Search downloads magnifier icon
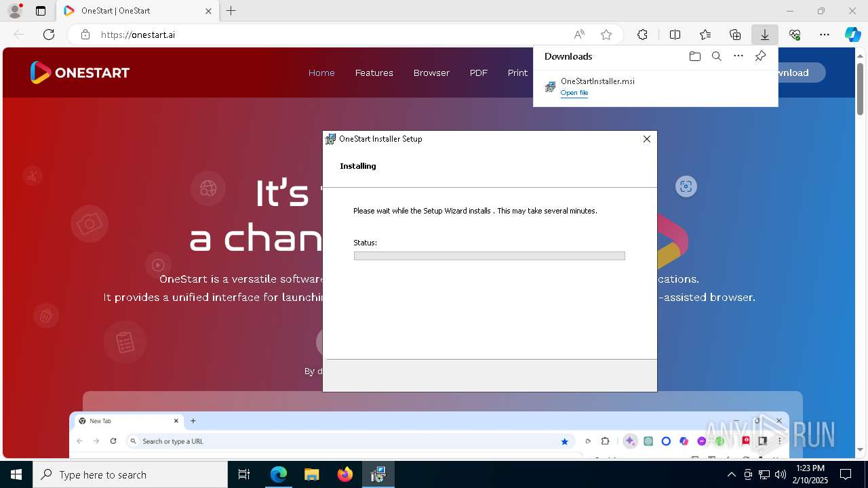 (716, 56)
